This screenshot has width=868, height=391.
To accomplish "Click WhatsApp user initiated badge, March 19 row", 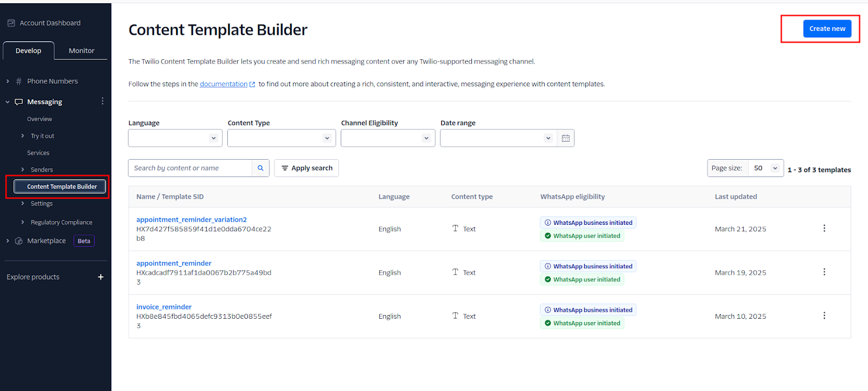I will [x=582, y=280].
